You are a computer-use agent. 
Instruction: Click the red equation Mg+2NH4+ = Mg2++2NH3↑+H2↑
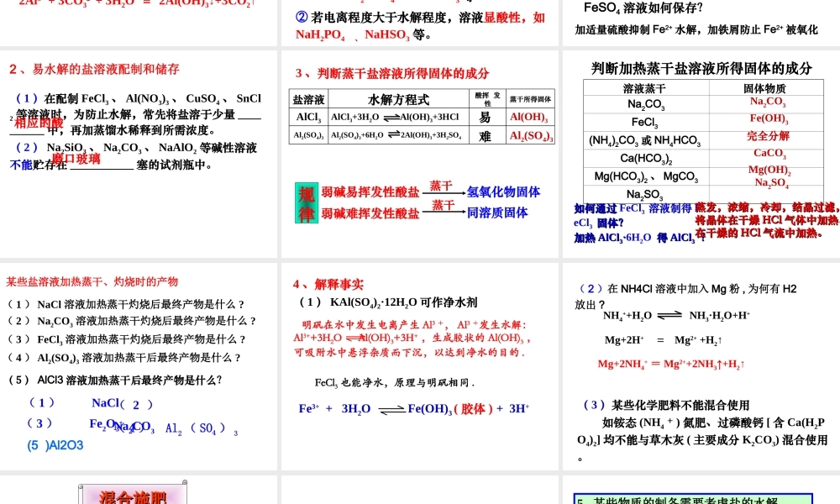tap(671, 365)
